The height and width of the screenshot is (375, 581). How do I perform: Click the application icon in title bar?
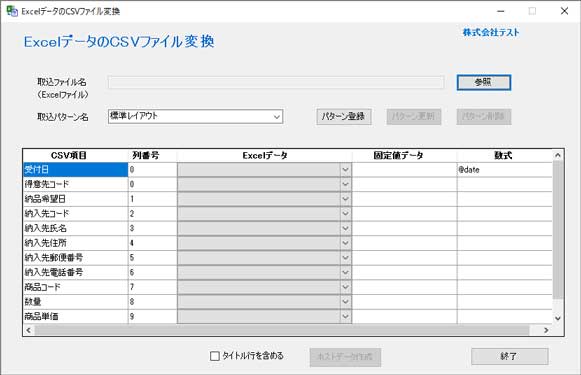(12, 11)
